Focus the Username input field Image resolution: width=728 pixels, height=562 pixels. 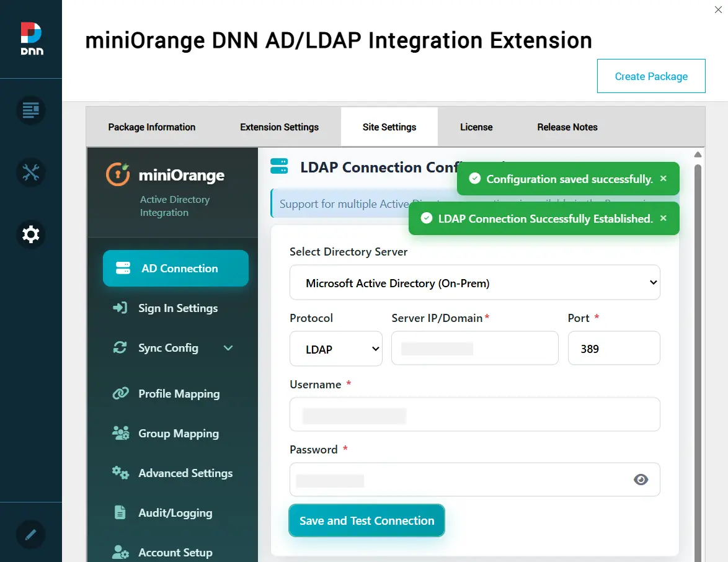pyautogui.click(x=474, y=414)
